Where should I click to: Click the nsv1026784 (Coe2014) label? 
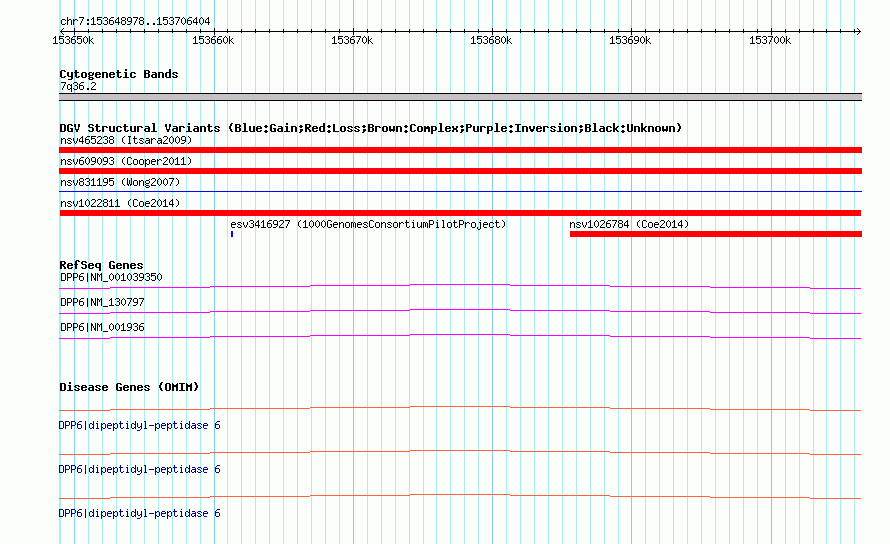pos(629,224)
